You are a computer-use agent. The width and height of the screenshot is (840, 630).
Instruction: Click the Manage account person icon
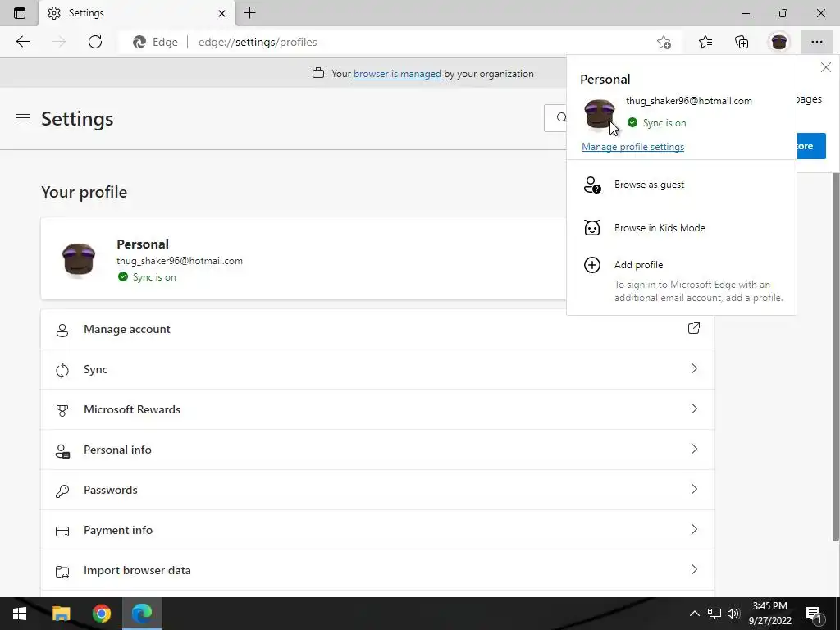point(62,331)
